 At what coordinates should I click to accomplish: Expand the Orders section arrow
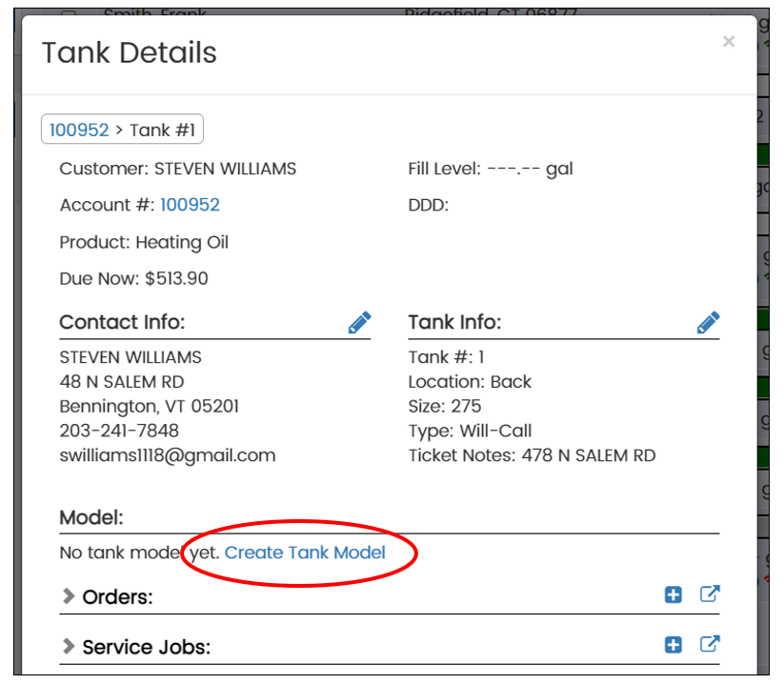pyautogui.click(x=69, y=596)
